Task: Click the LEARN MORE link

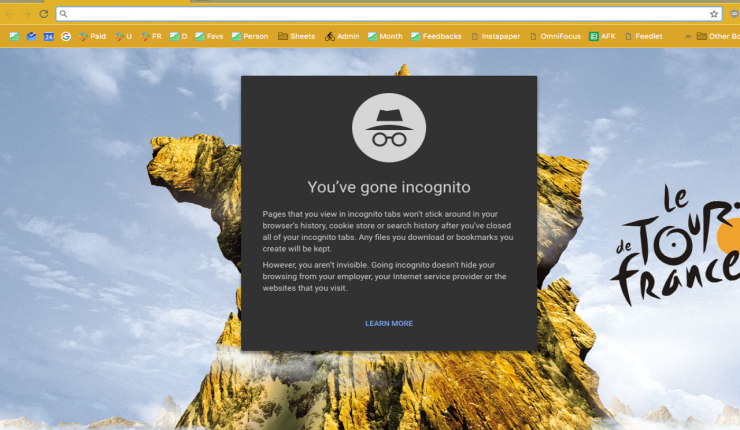Action: coord(389,323)
